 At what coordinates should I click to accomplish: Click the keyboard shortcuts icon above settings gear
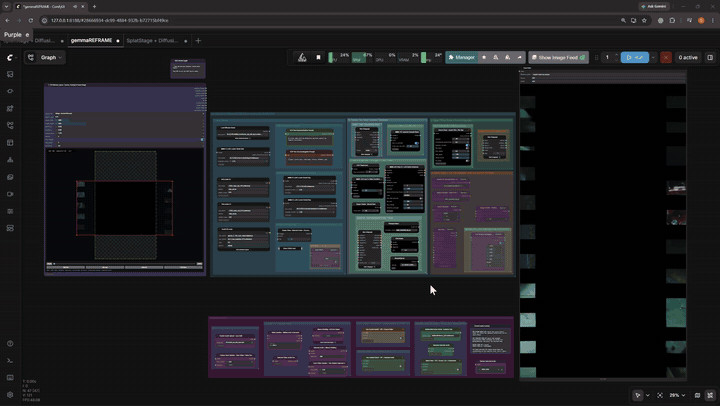tap(10, 378)
